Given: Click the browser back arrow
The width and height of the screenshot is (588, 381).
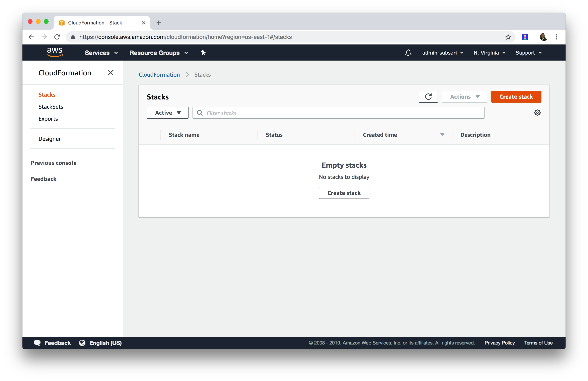Looking at the screenshot, I should coord(31,37).
